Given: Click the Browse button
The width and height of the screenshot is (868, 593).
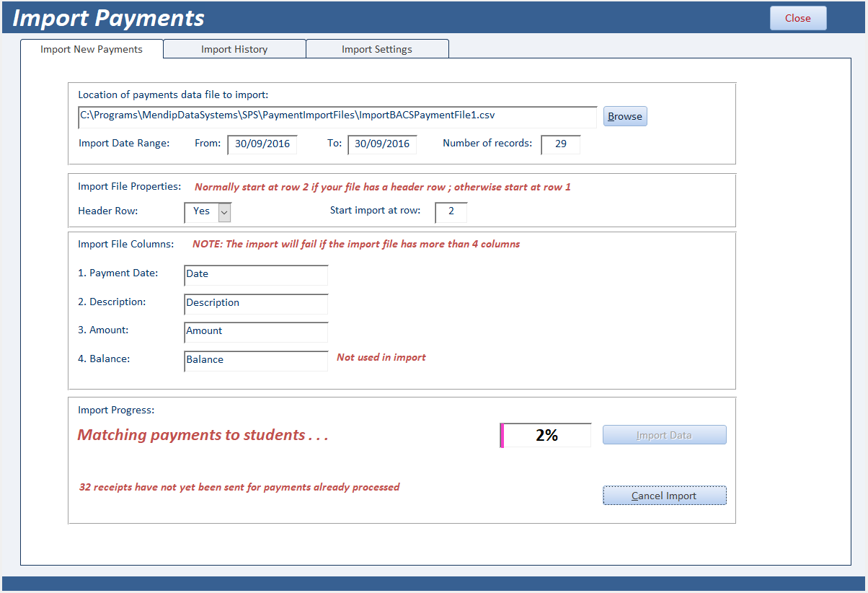Looking at the screenshot, I should pos(625,116).
